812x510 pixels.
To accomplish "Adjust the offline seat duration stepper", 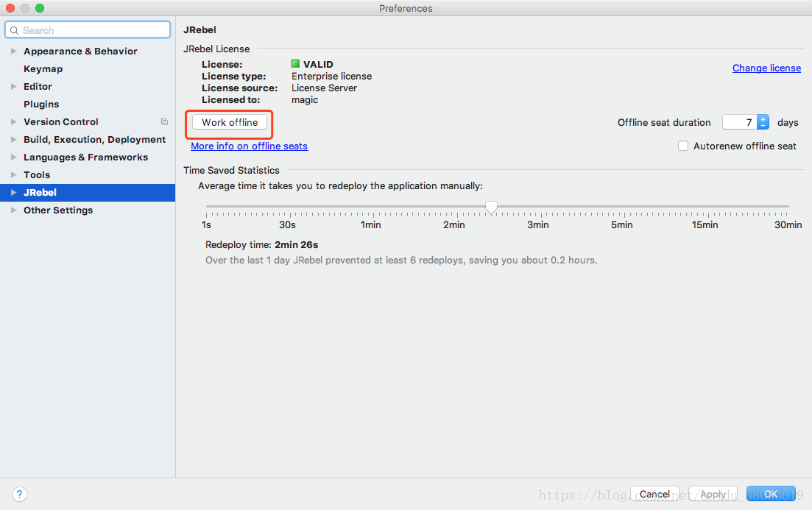I will (763, 122).
